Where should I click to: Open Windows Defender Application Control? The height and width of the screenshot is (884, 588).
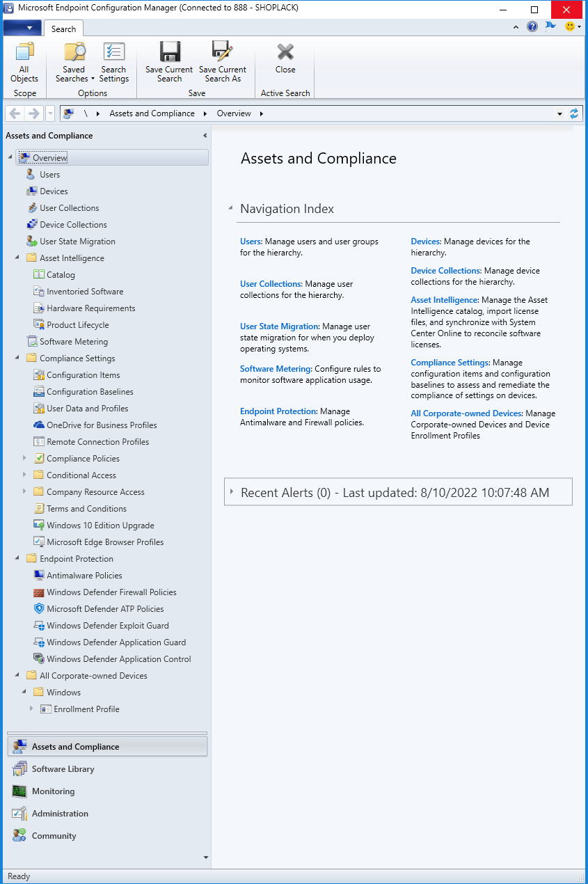click(118, 659)
